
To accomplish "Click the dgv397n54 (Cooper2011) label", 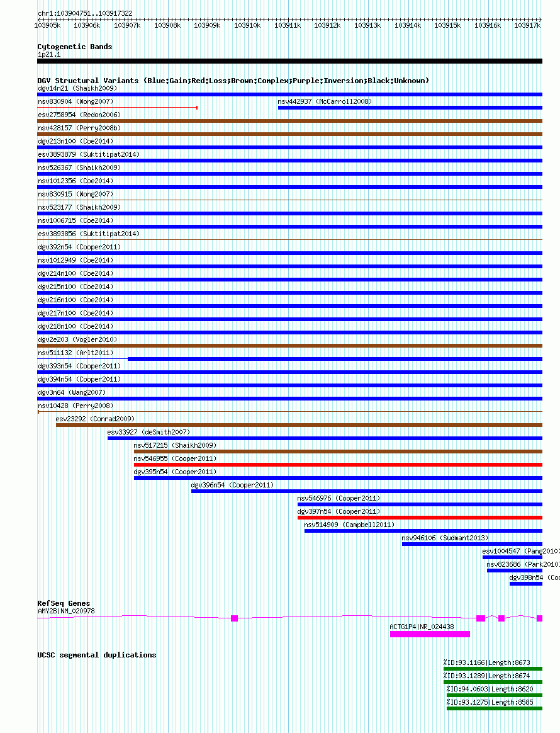I will pyautogui.click(x=339, y=512).
